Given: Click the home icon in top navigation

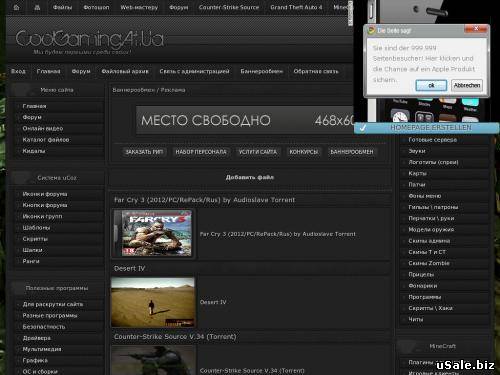Looking at the screenshot, I should [16, 7].
